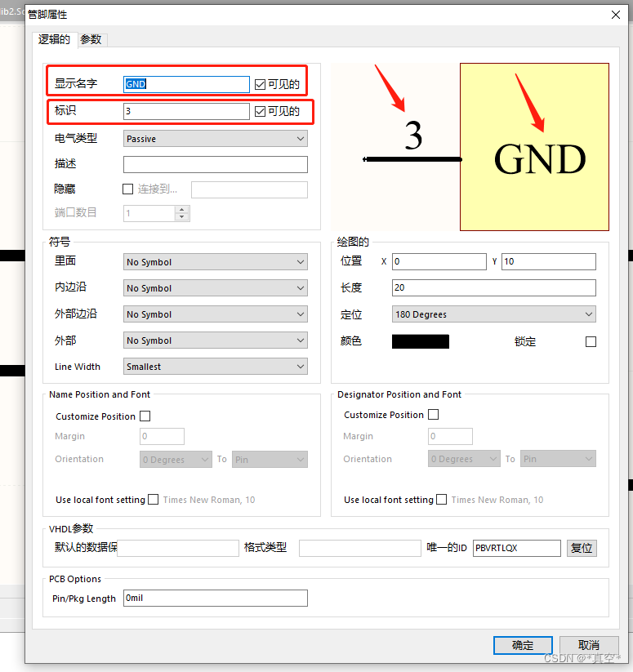Decrease the 端口数目 spinner value
The image size is (633, 672).
click(182, 216)
